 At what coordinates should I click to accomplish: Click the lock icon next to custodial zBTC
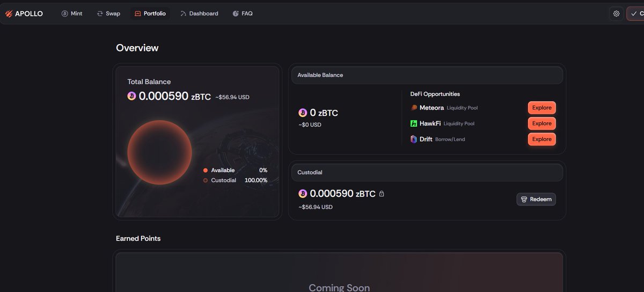[x=382, y=194]
